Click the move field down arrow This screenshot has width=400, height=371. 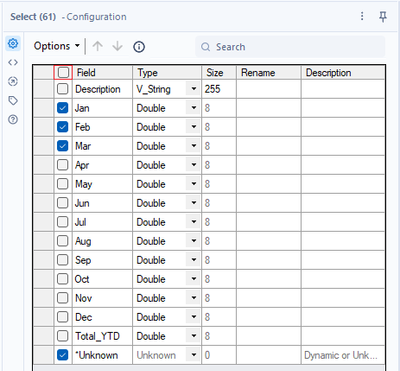117,46
